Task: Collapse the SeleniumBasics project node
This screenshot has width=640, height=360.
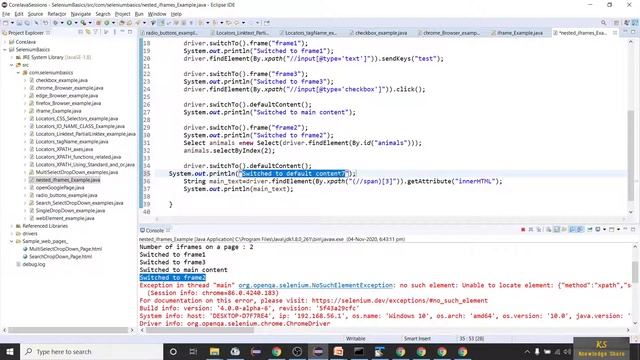Action: point(5,49)
